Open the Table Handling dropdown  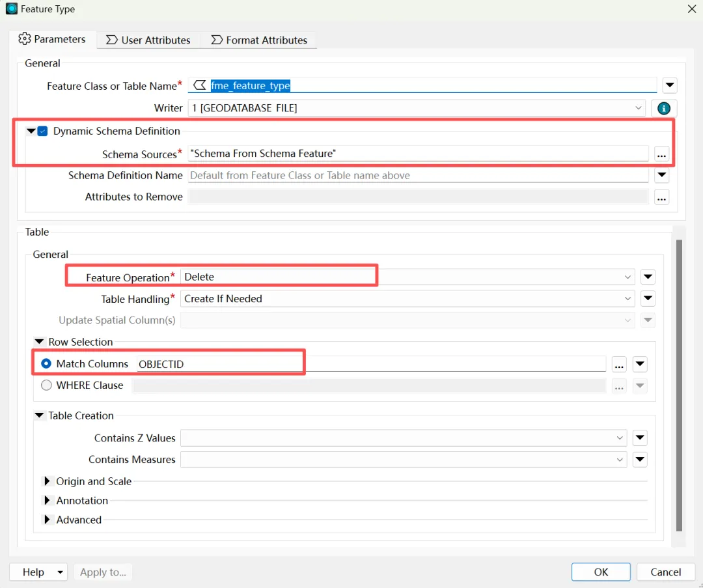(407, 299)
